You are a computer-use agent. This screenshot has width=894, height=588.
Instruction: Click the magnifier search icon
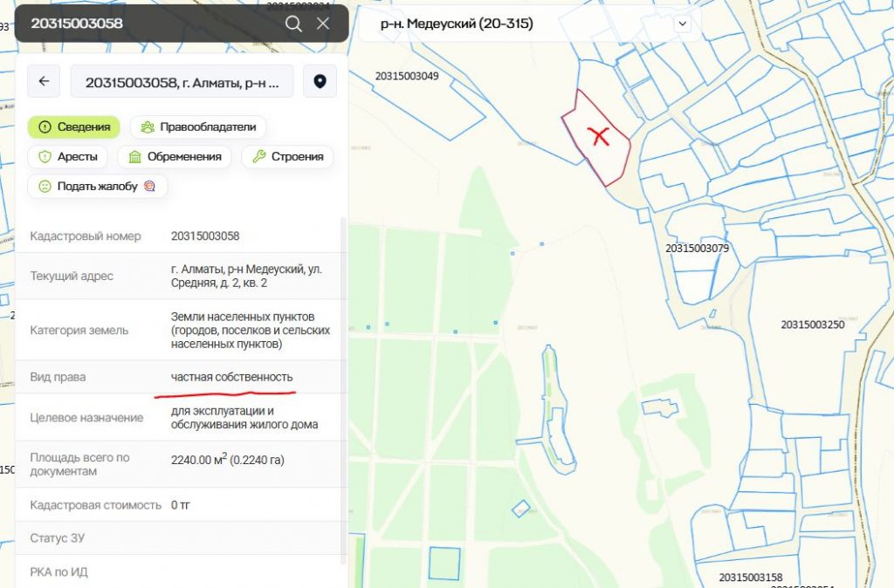(x=293, y=24)
